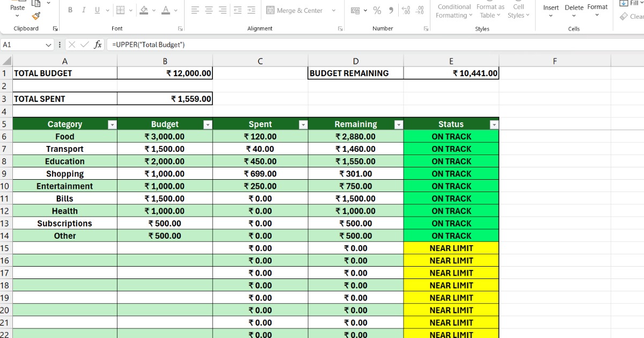Open Clipboard group dialog launcher
Viewport: 644px width, 338px height.
(x=55, y=28)
